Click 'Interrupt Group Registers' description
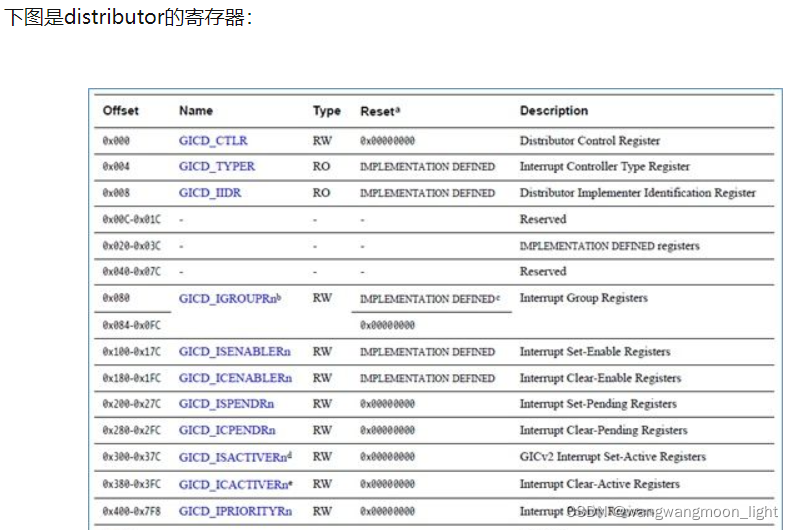793x530 pixels. tap(584, 298)
